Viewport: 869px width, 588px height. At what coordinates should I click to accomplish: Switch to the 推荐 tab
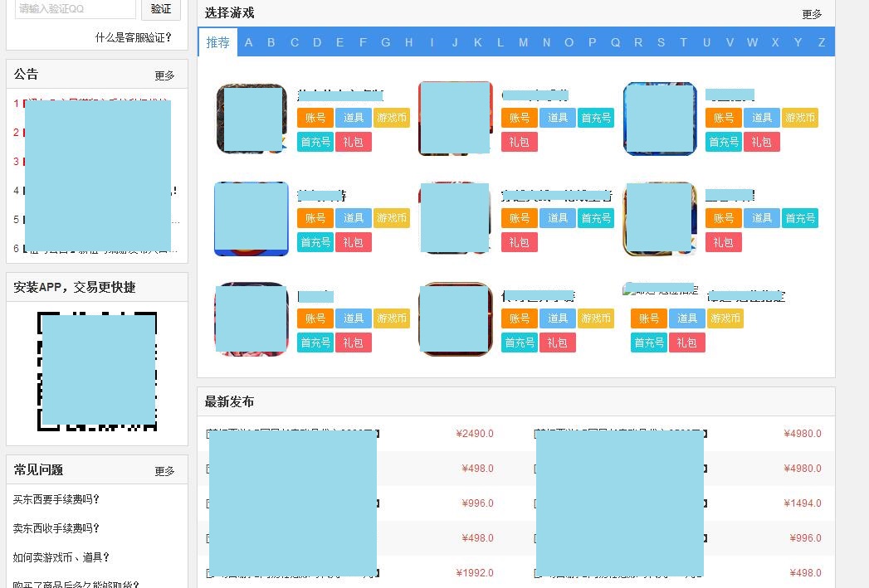pos(217,42)
